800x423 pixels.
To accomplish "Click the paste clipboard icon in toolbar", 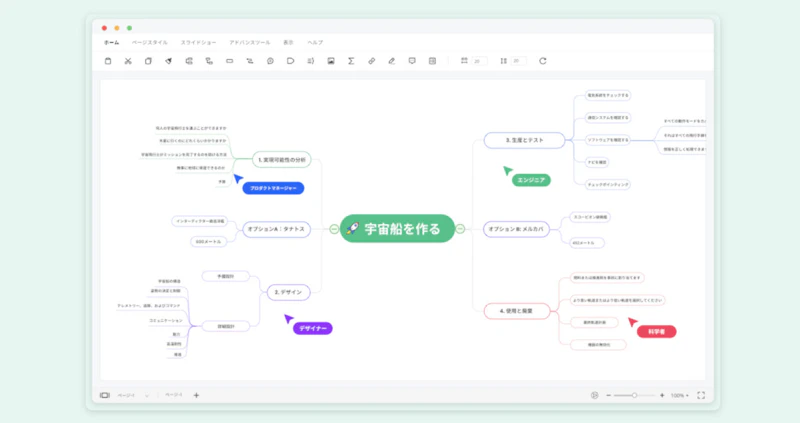I will click(x=108, y=61).
